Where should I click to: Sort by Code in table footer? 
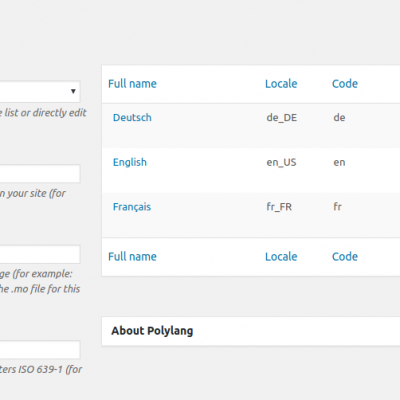(x=345, y=257)
